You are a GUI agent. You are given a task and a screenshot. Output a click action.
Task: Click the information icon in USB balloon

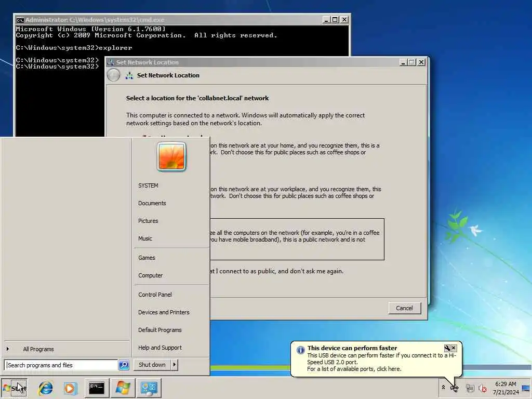[x=301, y=350]
